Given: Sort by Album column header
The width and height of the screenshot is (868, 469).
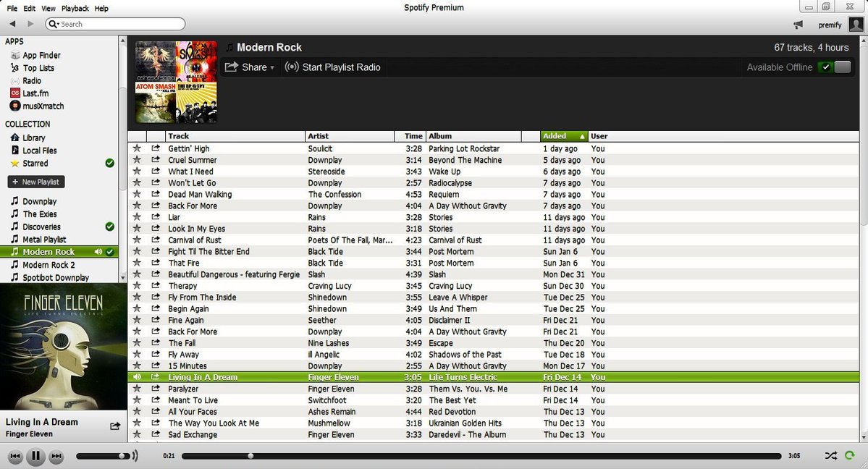Looking at the screenshot, I should 474,136.
